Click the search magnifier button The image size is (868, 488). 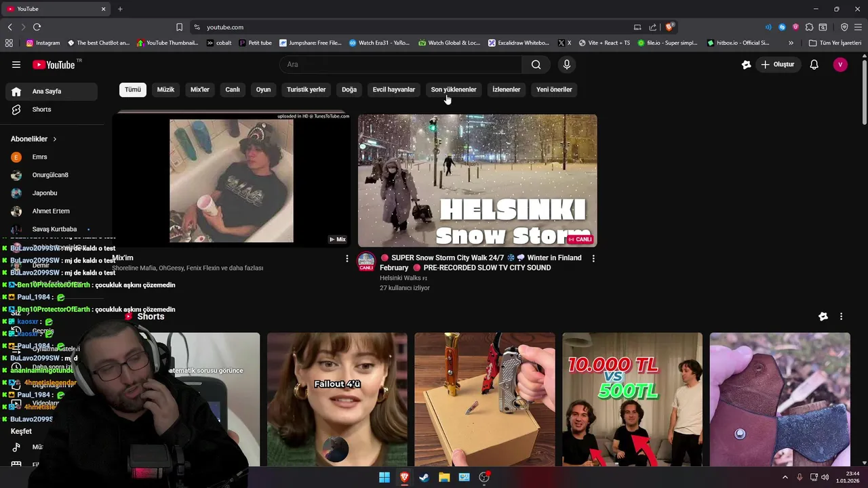click(536, 64)
